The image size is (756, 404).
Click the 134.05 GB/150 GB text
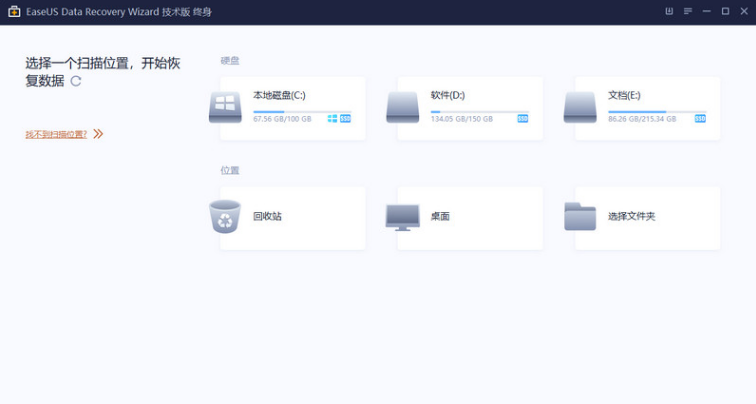click(x=461, y=119)
